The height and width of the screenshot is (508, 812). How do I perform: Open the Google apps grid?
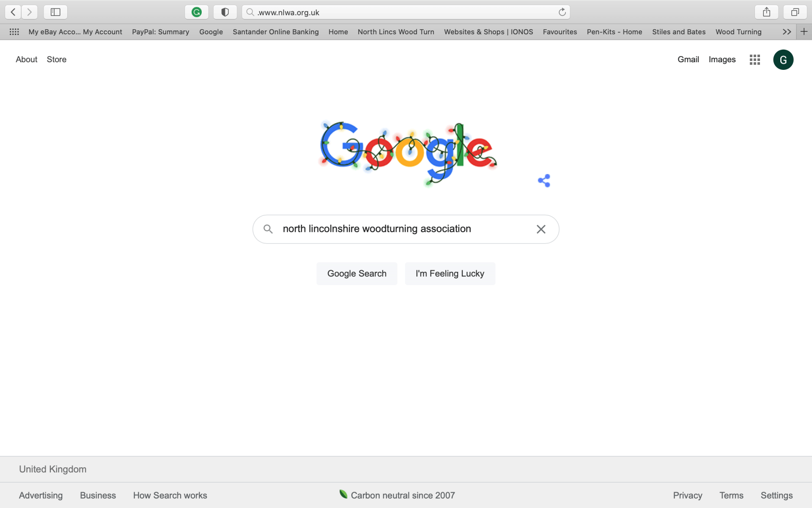[x=755, y=60]
